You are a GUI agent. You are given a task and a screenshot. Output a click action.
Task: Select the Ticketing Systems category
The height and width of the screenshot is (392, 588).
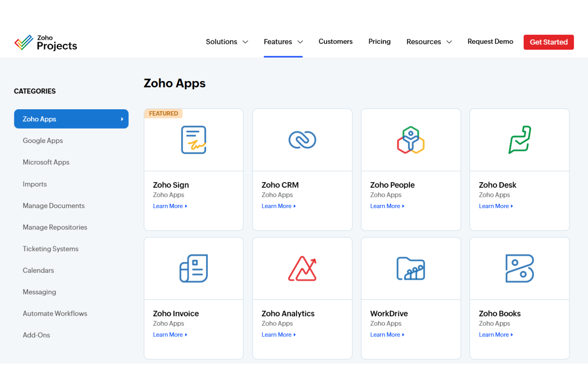(x=50, y=249)
